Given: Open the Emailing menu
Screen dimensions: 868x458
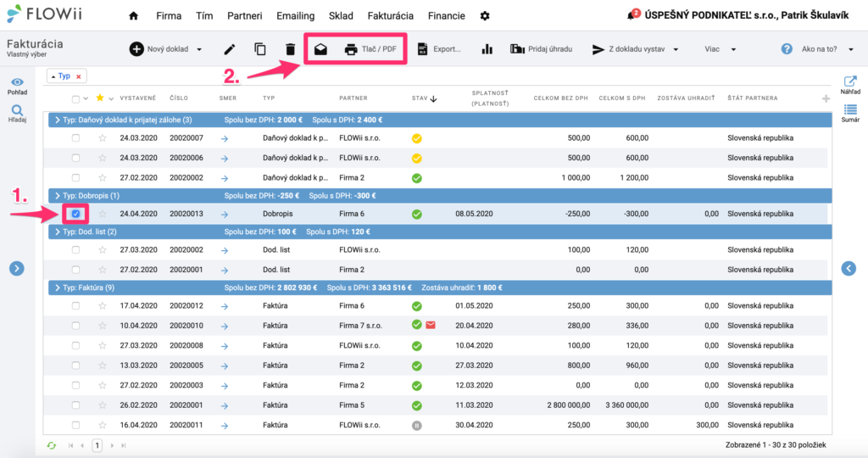Looking at the screenshot, I should click(296, 16).
